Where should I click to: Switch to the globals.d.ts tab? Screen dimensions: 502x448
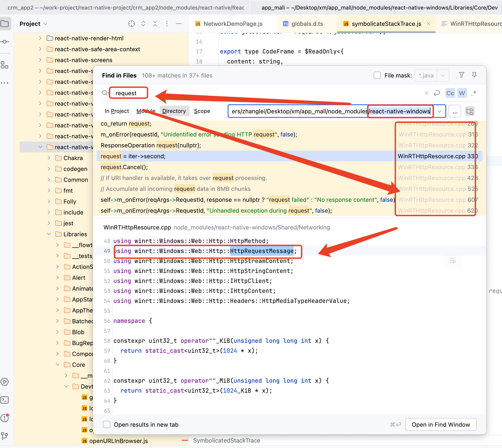pyautogui.click(x=307, y=24)
